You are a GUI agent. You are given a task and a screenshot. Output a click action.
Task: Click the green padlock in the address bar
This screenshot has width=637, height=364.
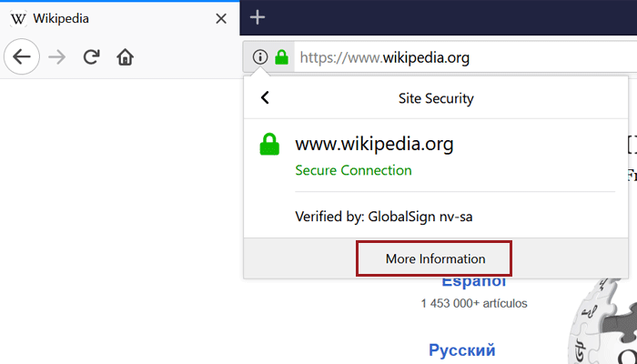pyautogui.click(x=281, y=57)
